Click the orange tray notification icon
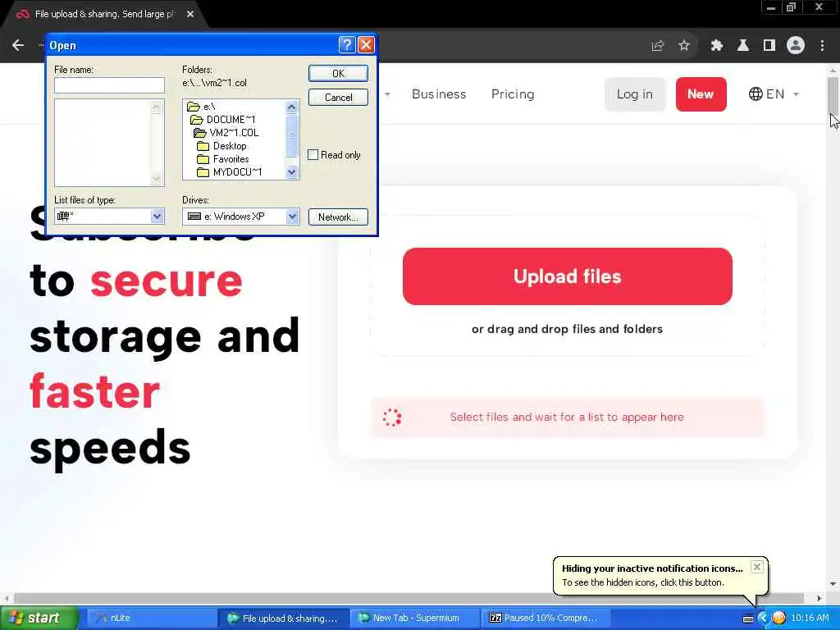 pyautogui.click(x=779, y=619)
